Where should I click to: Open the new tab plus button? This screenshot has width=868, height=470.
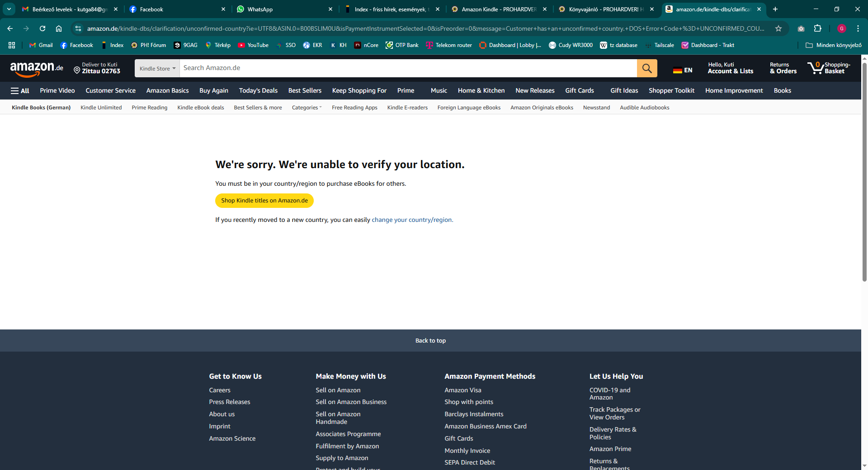click(x=775, y=9)
